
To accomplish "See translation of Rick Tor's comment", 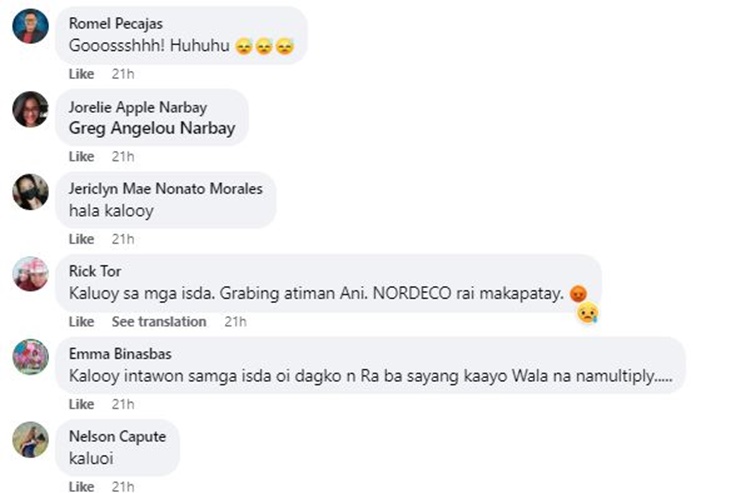I will click(159, 322).
